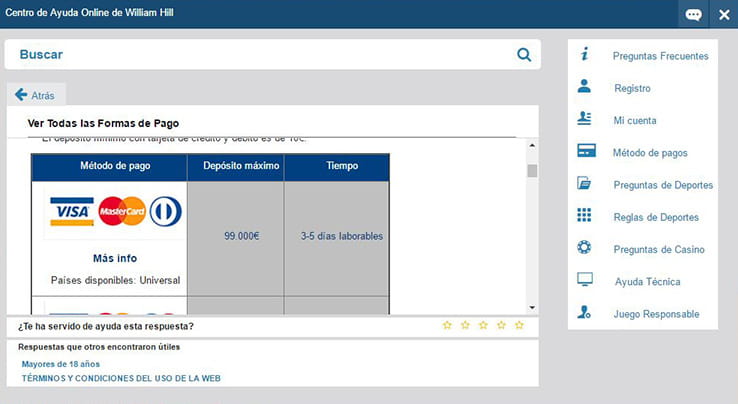Click the Método de pago column header

point(109,167)
